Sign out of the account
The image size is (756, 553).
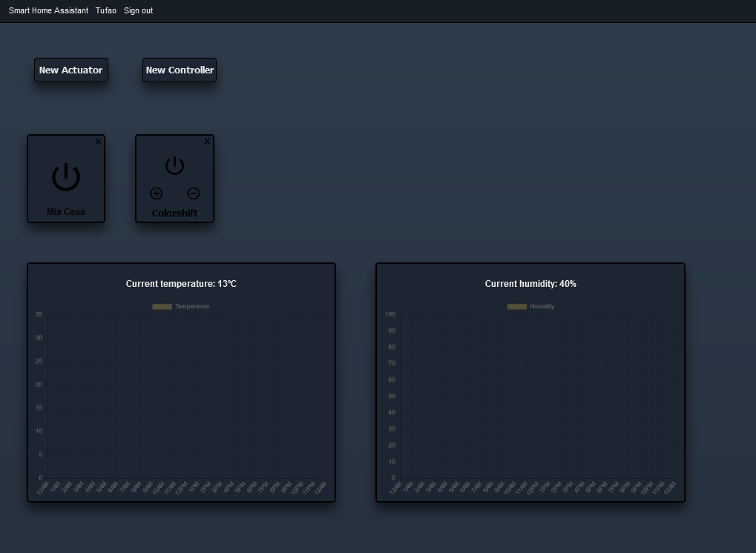pos(138,10)
